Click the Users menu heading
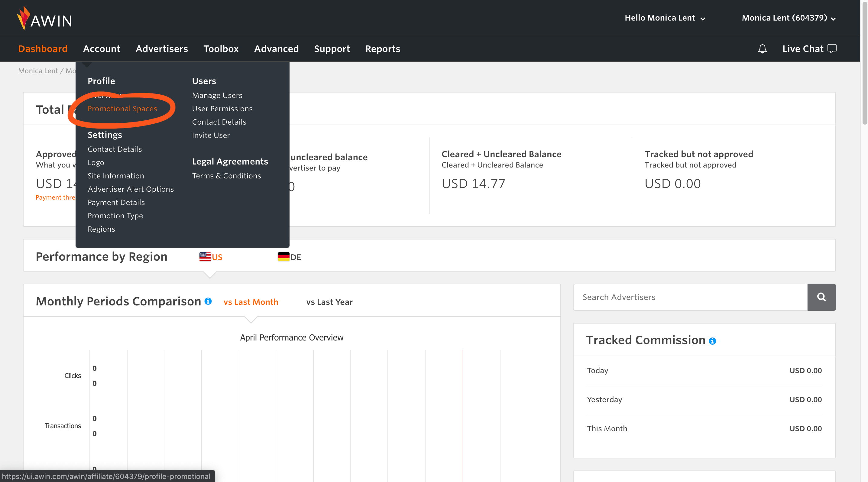868x482 pixels. [204, 81]
